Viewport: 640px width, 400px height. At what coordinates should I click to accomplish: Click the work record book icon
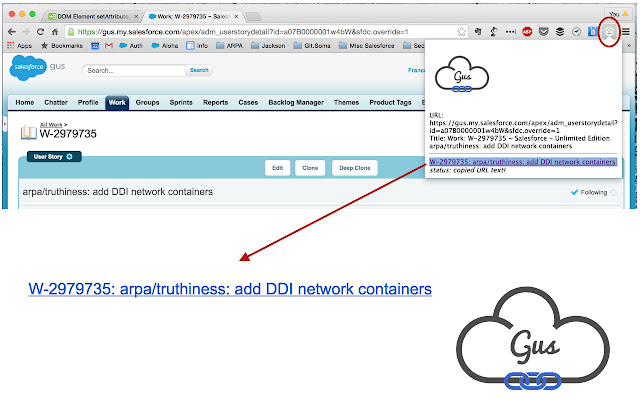(29, 132)
